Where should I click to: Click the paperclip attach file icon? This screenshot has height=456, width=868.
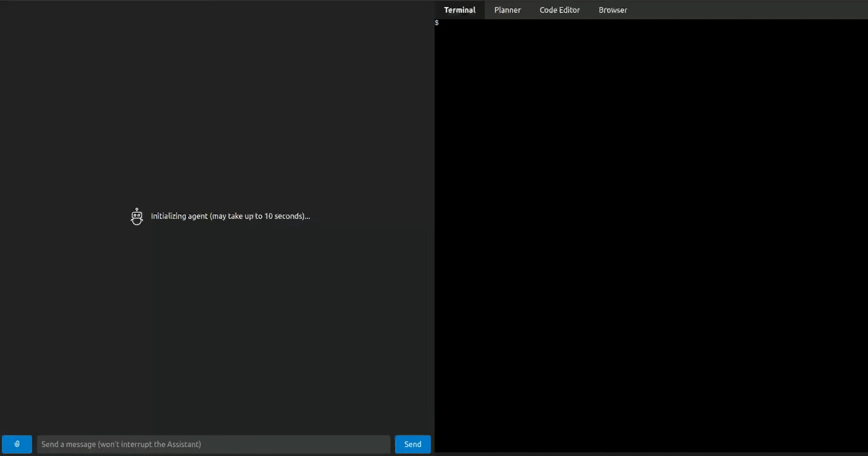17,444
